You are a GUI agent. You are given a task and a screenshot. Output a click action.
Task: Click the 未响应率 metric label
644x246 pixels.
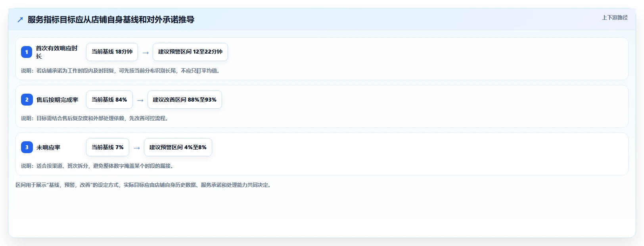point(48,147)
